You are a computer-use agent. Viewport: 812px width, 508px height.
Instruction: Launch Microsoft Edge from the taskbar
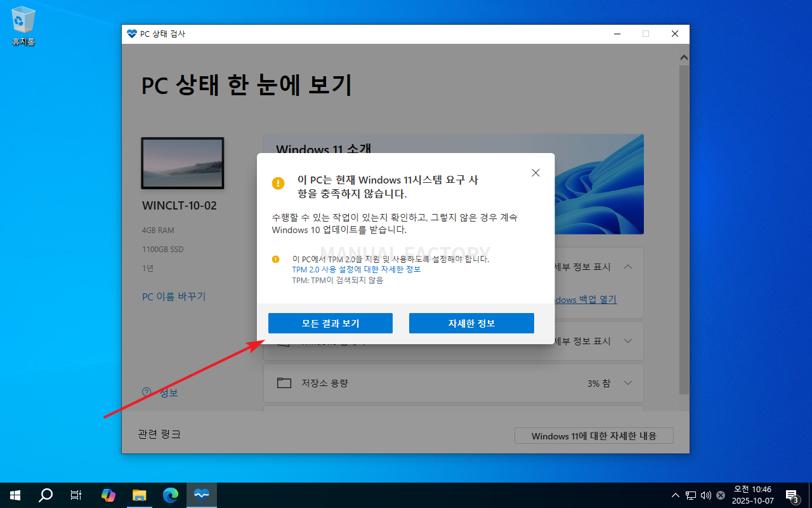pyautogui.click(x=171, y=495)
